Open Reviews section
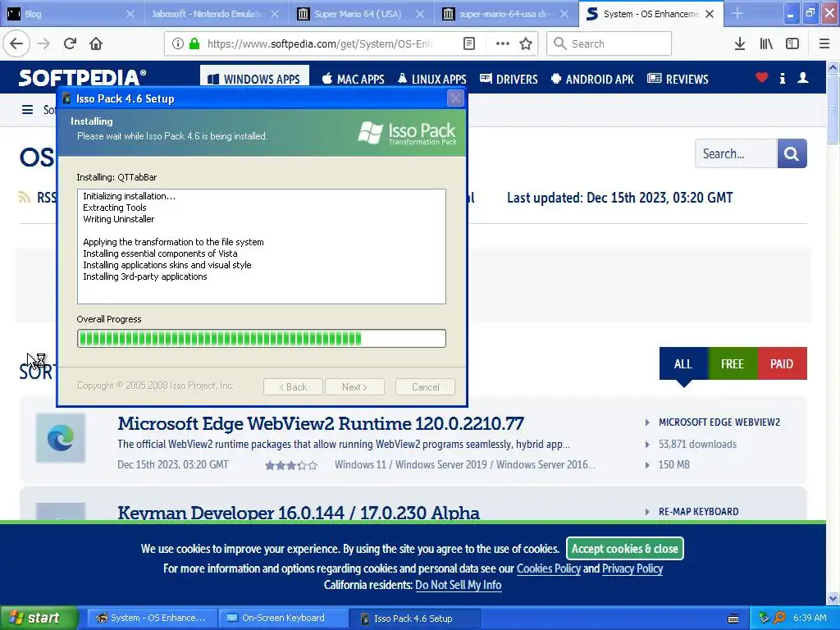The height and width of the screenshot is (630, 840). pyautogui.click(x=678, y=79)
